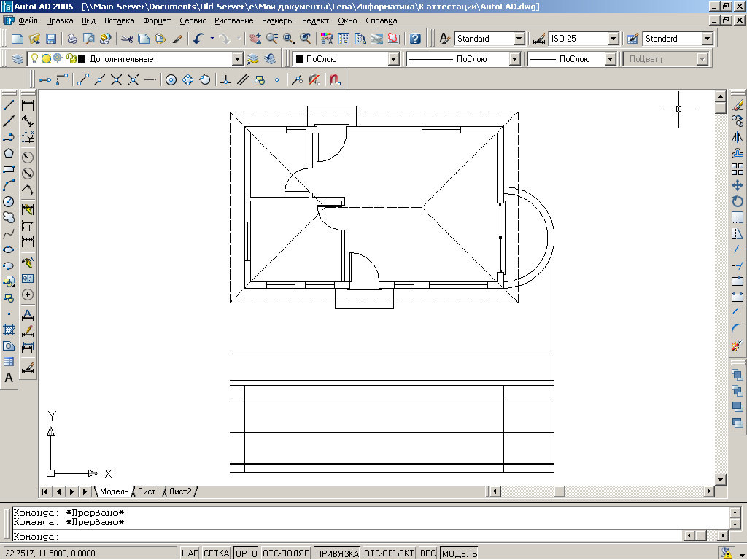747x560 pixels.
Task: Click the МОДЕЛЬ status bar button
Action: point(460,553)
